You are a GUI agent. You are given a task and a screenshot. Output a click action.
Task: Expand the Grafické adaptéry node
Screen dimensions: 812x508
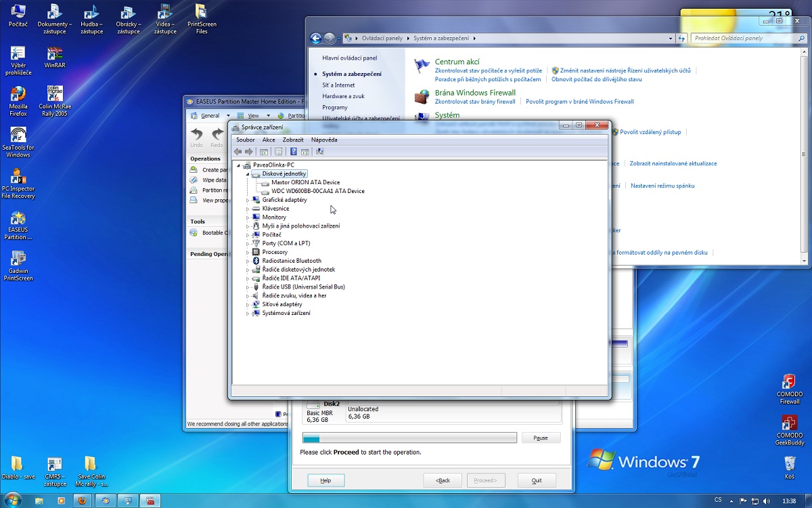click(x=248, y=200)
